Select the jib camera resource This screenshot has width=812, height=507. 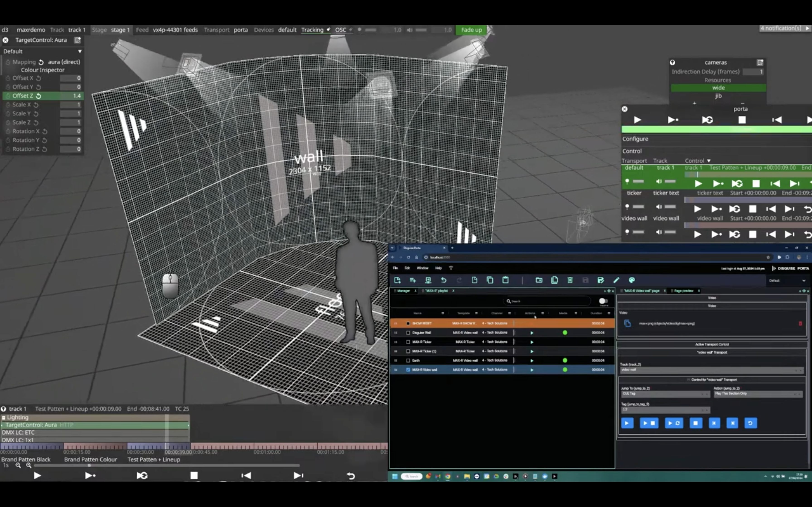click(x=718, y=96)
